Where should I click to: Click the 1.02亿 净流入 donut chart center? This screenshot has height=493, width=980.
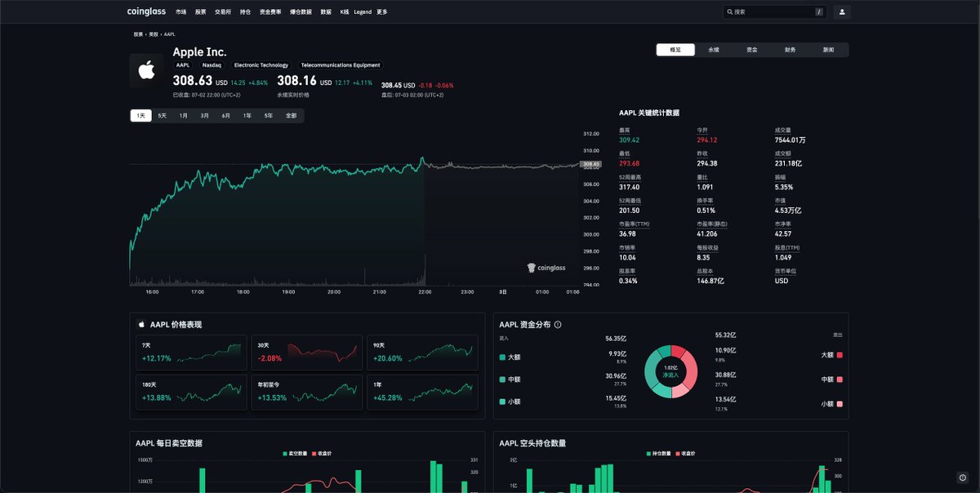click(x=670, y=371)
